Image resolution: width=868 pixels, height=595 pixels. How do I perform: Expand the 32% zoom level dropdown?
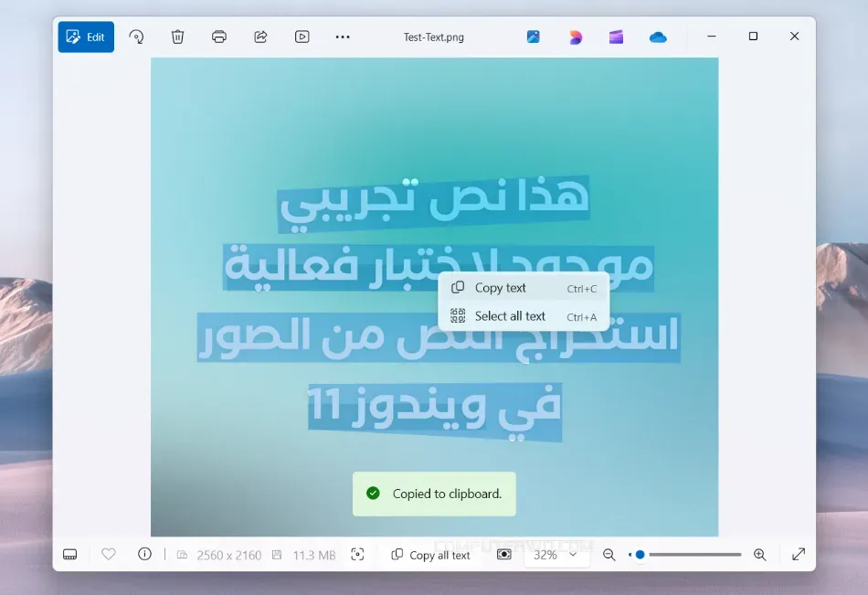click(556, 555)
